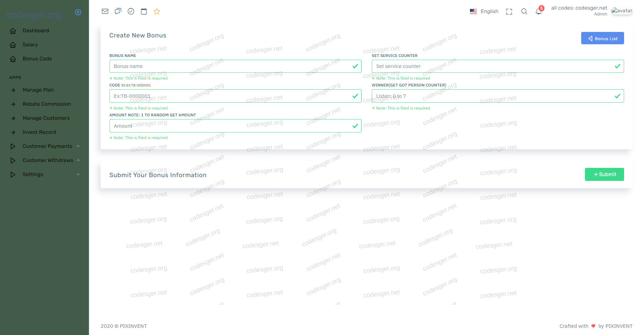The width and height of the screenshot is (644, 335).
Task: Open the search magnifier icon
Action: pos(524,12)
